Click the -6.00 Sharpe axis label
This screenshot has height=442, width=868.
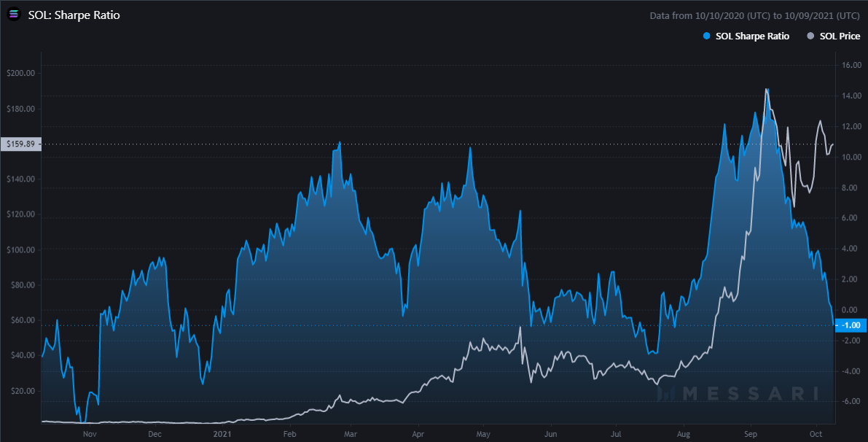[x=851, y=401]
